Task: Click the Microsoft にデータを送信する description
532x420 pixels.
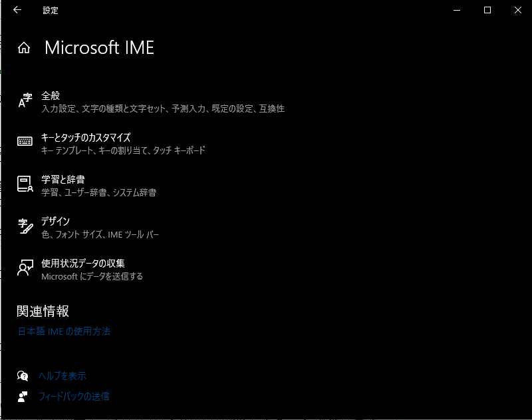Action: point(92,276)
